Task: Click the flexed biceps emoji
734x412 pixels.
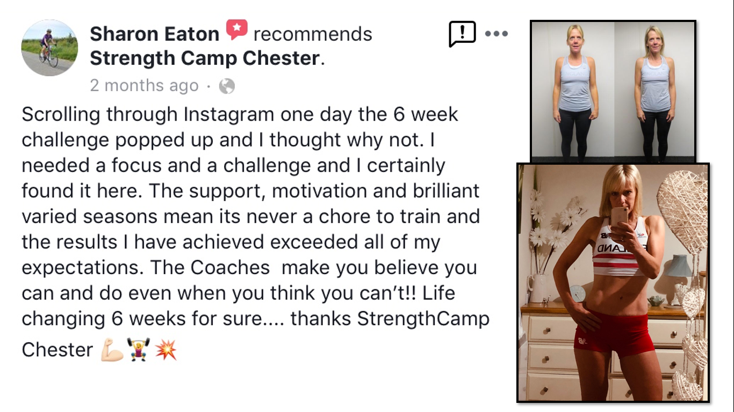Action: [112, 350]
